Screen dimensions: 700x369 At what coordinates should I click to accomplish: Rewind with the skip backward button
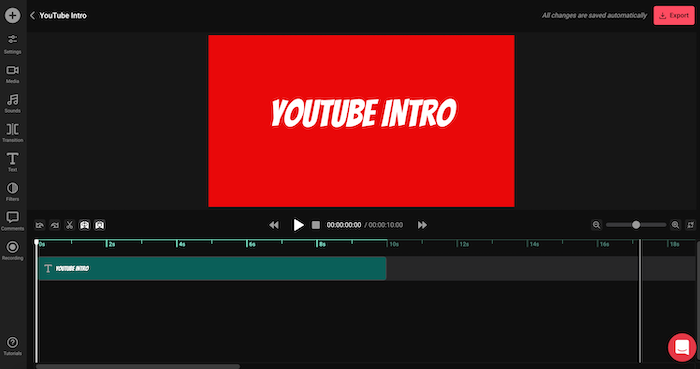(x=274, y=225)
